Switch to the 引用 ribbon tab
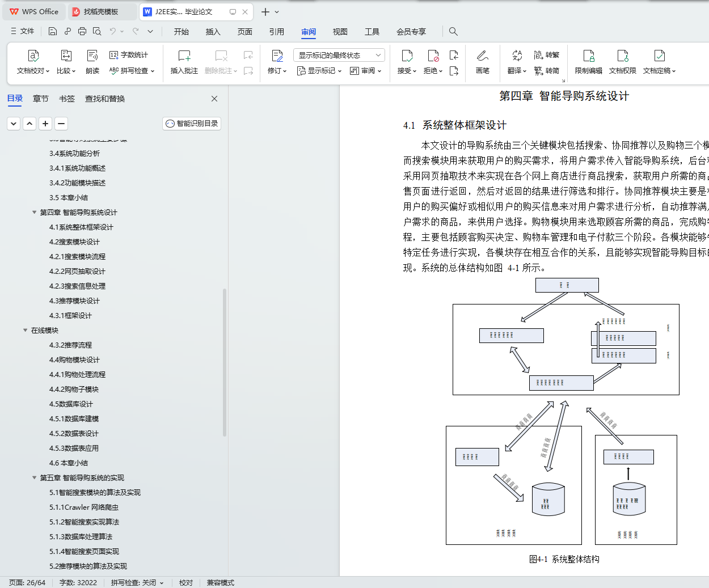The height and width of the screenshot is (588, 709). click(x=277, y=32)
